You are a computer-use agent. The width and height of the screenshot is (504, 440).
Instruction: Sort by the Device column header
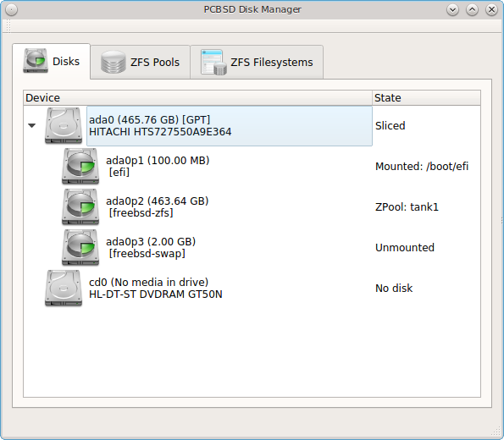point(197,97)
